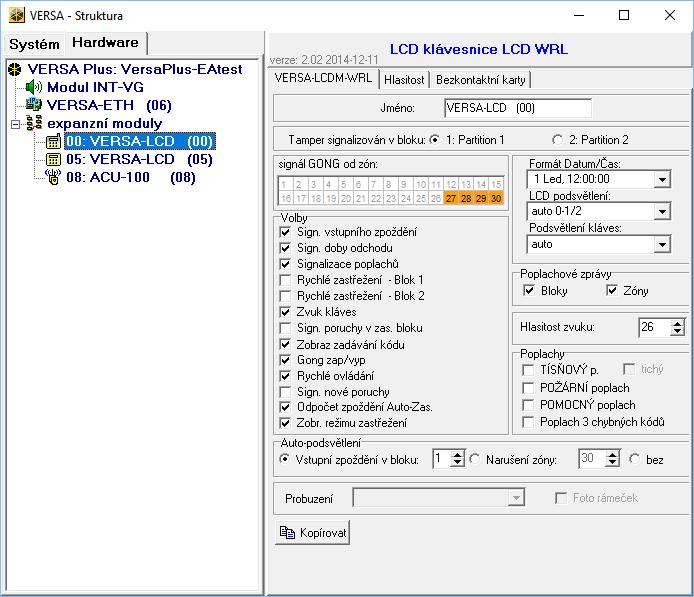Decrease Hlasitost zvuku value with down arrow

coord(677,331)
